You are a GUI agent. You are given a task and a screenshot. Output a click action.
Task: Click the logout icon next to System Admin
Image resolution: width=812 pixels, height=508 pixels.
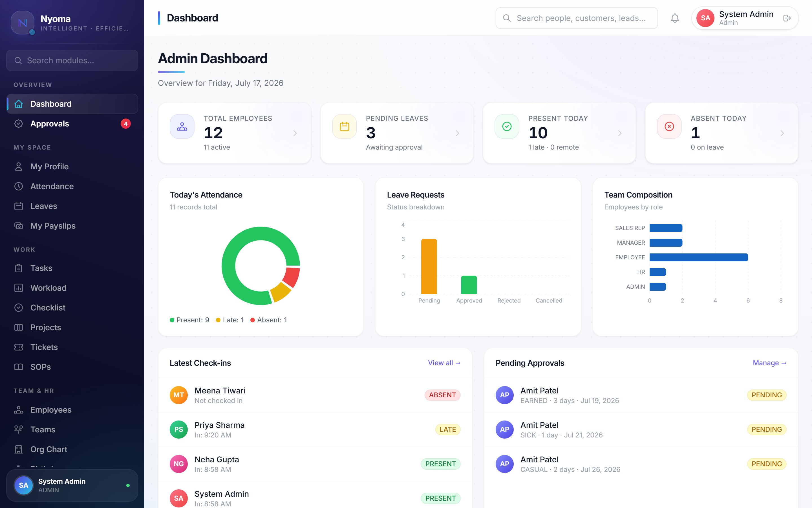click(787, 18)
